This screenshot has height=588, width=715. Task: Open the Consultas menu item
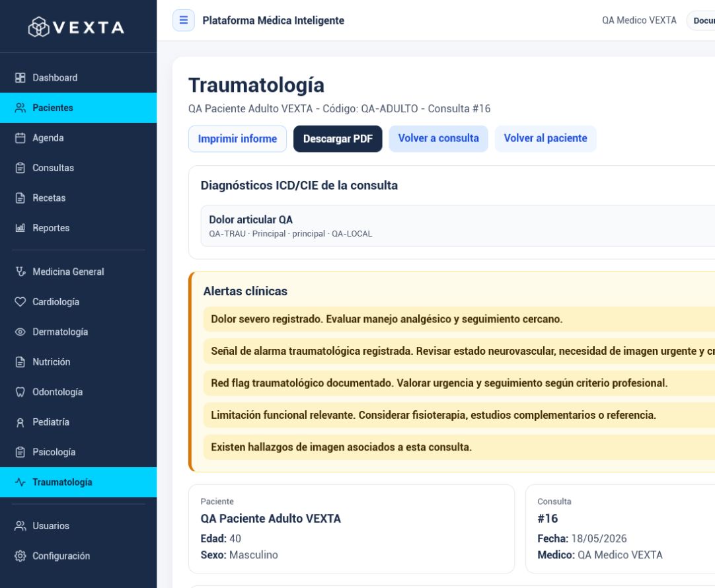(x=79, y=168)
